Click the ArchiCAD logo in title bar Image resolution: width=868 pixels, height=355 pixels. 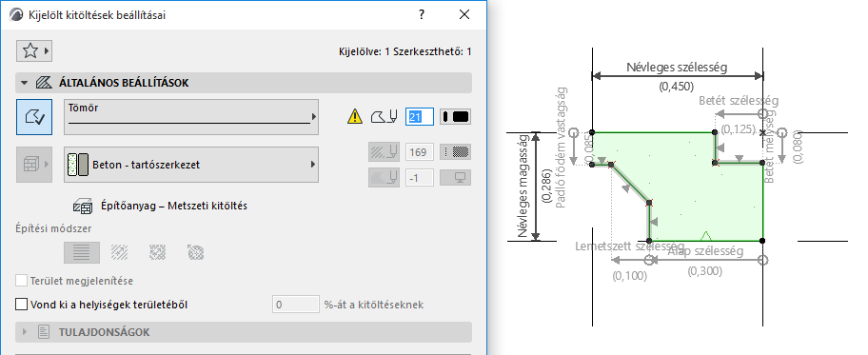17,15
